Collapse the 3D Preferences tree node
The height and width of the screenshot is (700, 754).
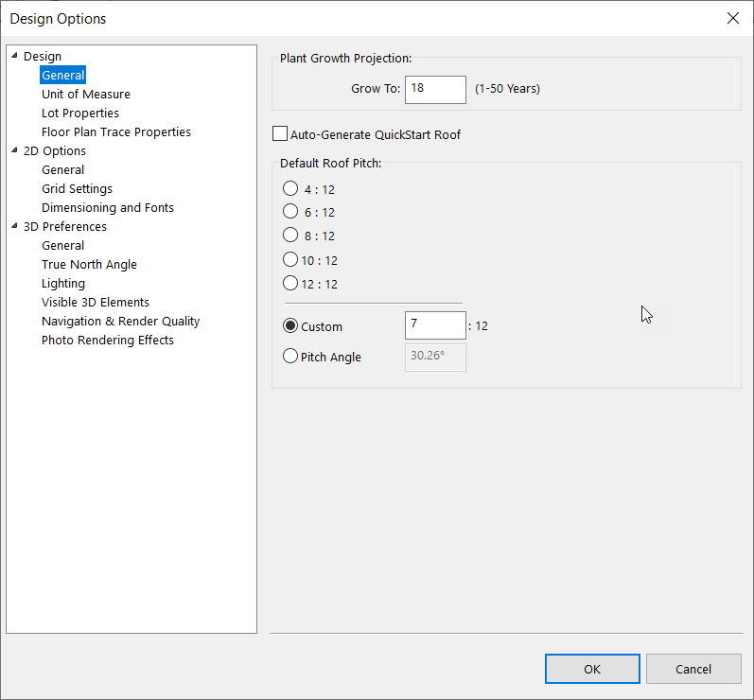pyautogui.click(x=14, y=226)
